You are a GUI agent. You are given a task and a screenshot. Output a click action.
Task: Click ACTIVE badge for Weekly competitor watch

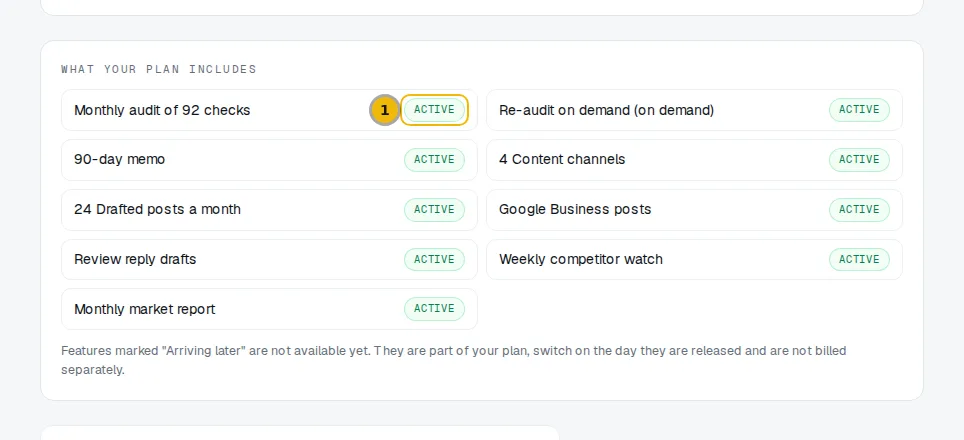click(859, 259)
